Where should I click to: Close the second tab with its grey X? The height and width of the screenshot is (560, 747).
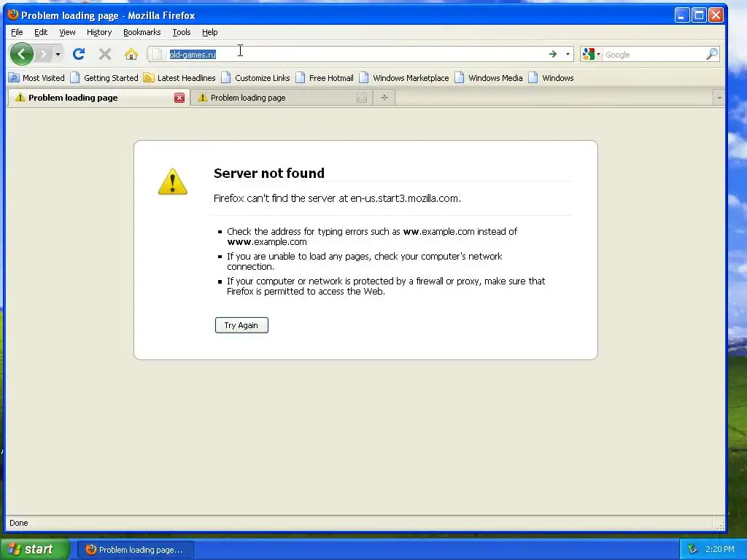coord(362,98)
